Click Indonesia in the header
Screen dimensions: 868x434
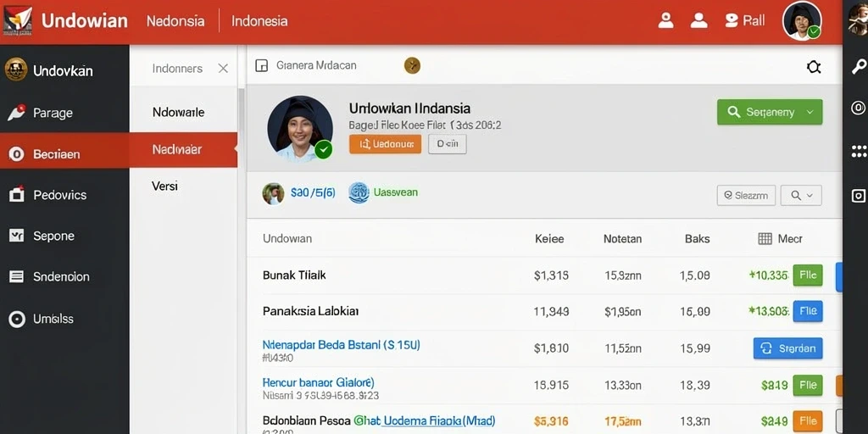click(259, 21)
